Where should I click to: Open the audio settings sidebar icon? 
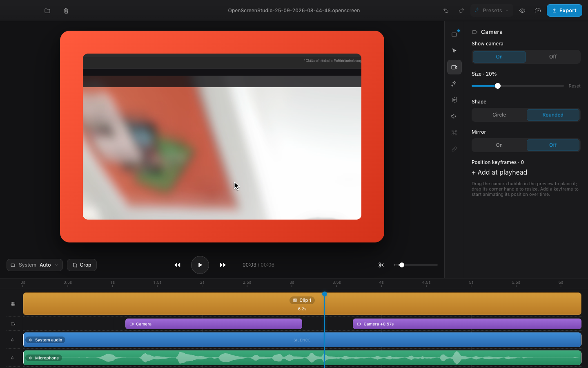[x=454, y=116]
